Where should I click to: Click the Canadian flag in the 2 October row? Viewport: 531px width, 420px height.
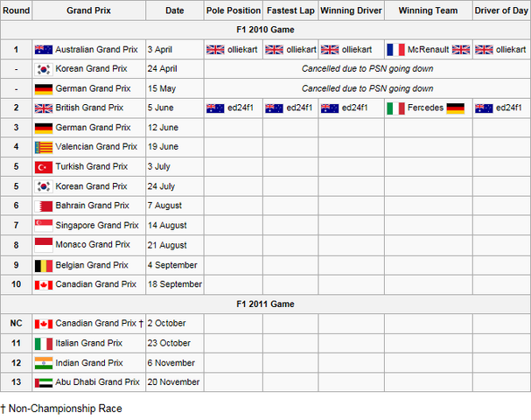44,324
